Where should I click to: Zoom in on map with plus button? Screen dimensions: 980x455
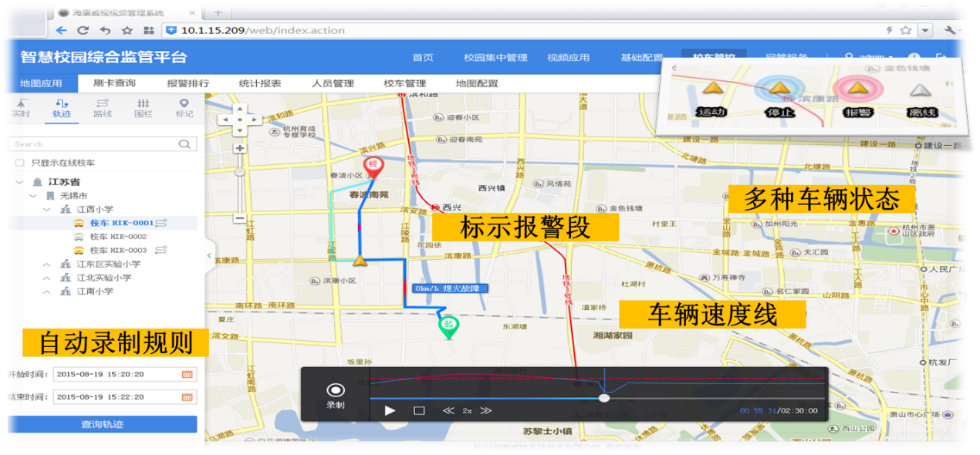click(x=240, y=148)
